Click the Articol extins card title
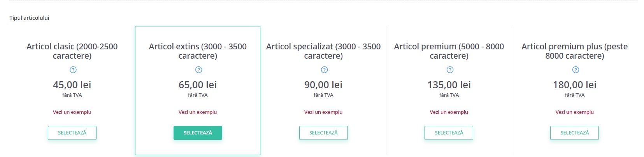Image resolution: width=644 pixels, height=157 pixels. click(x=198, y=51)
